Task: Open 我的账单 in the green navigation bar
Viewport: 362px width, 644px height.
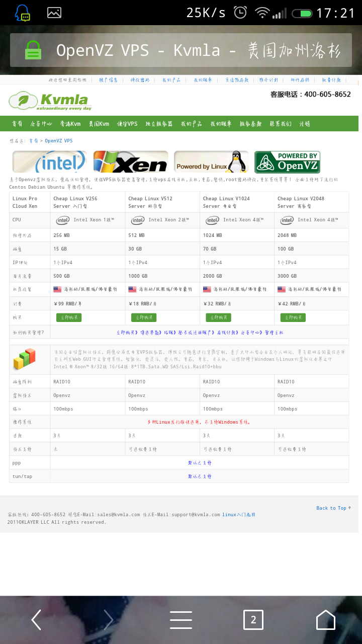Action: point(221,124)
